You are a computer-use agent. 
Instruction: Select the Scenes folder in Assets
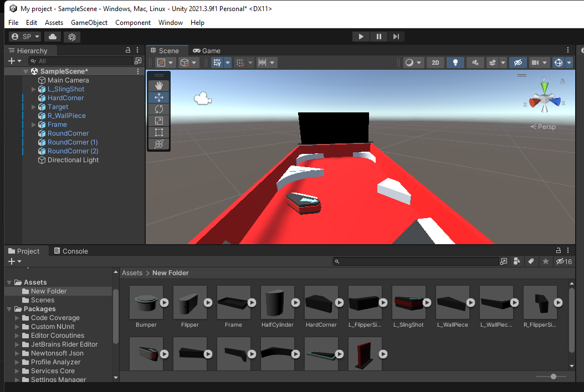click(x=43, y=300)
